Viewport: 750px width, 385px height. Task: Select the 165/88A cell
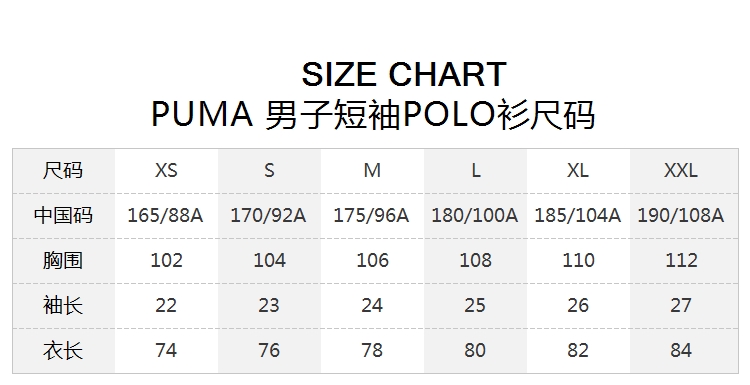point(165,216)
